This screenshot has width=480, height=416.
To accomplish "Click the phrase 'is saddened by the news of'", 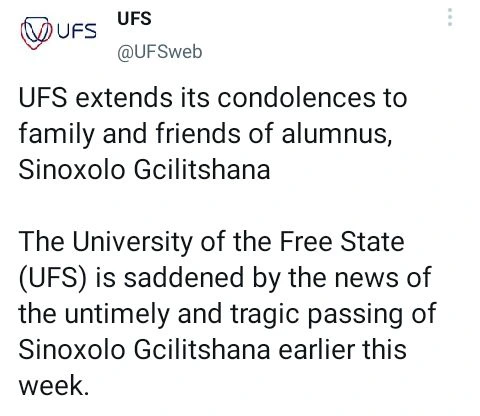I will pyautogui.click(x=263, y=278).
